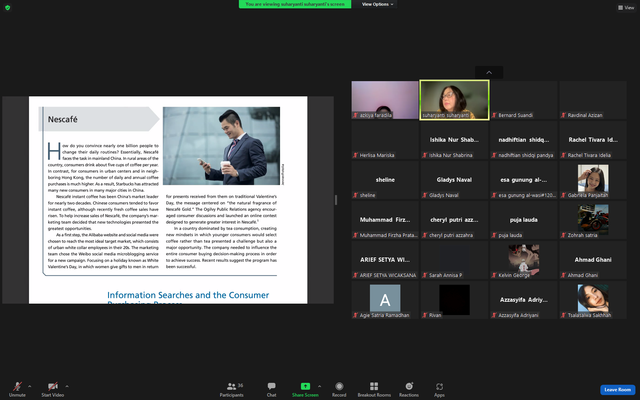Viewport: 640px width, 400px height.
Task: Select puja lauda's participant tile
Action: coord(524,220)
